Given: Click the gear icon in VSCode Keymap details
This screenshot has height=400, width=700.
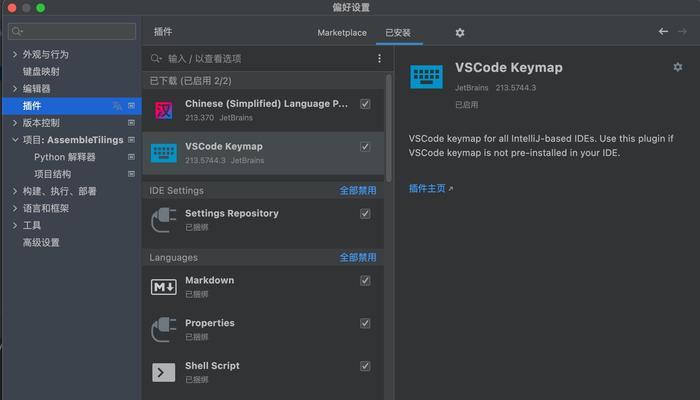Looking at the screenshot, I should 678,67.
